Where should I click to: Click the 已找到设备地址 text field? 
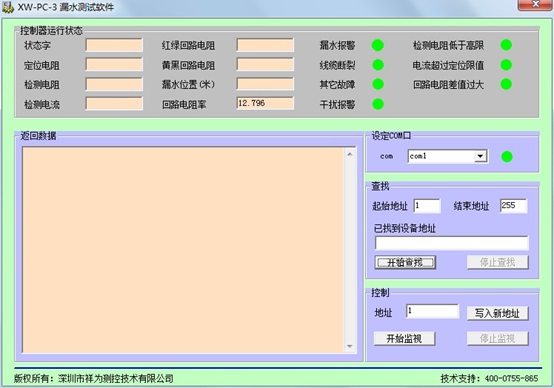(x=452, y=243)
